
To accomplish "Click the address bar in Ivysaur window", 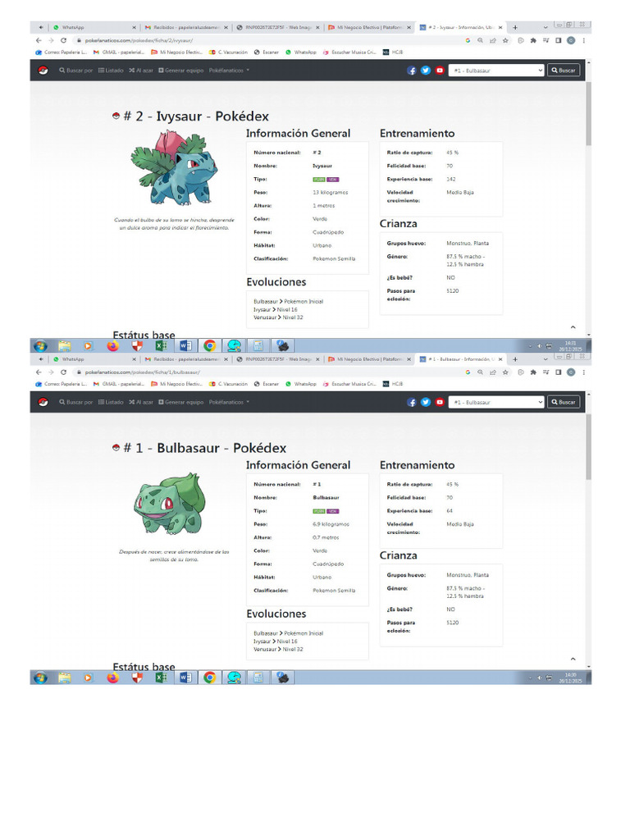I will click(x=268, y=40).
